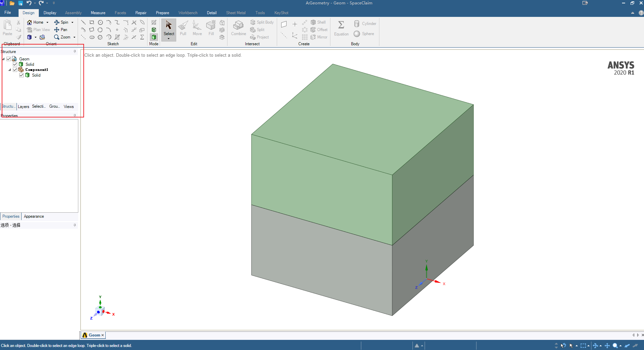Select the Circle sketch tool

pos(100,22)
